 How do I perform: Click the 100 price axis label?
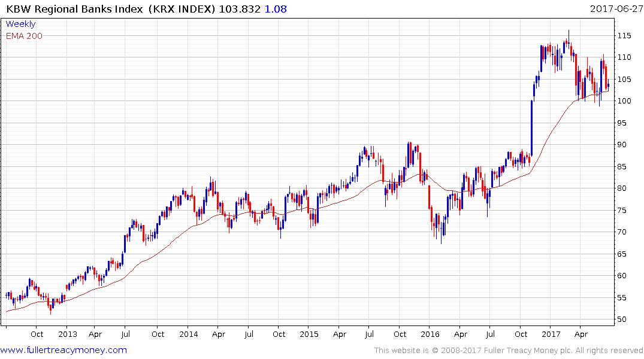624,101
